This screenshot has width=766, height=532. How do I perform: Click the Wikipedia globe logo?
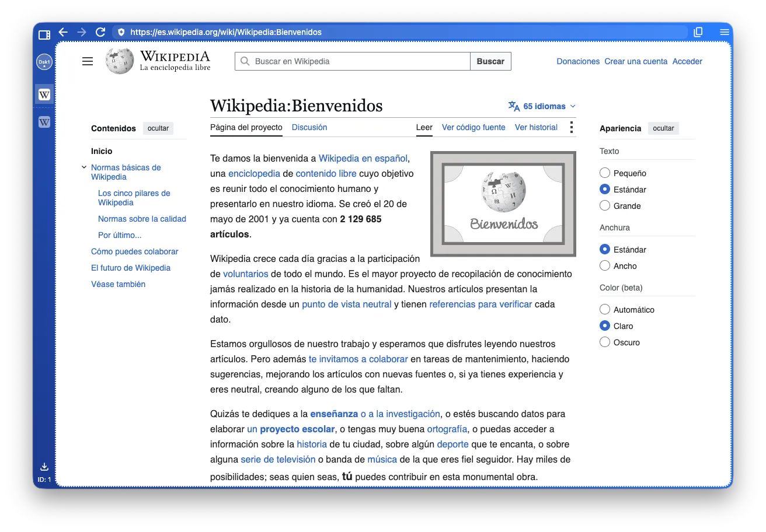pos(120,61)
